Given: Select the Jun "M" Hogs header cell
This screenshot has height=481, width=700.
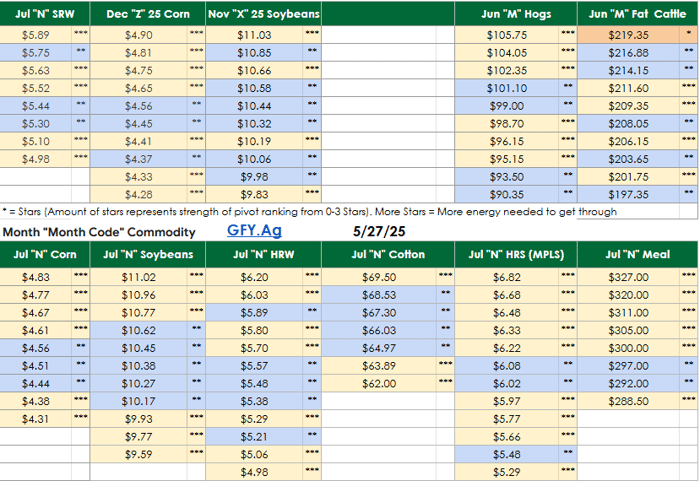Looking at the screenshot, I should [515, 14].
